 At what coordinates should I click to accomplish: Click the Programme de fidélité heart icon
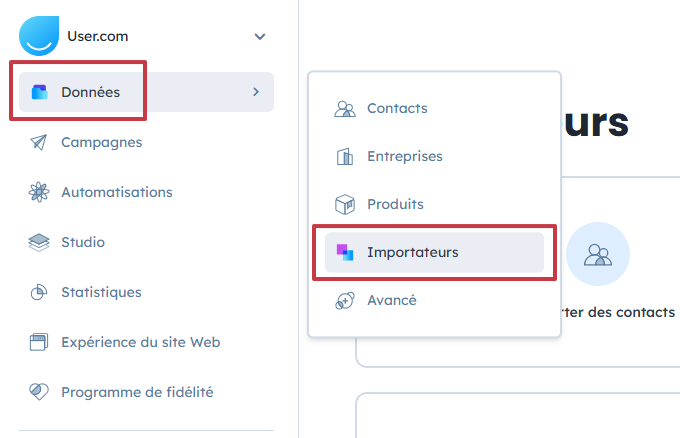(x=39, y=392)
